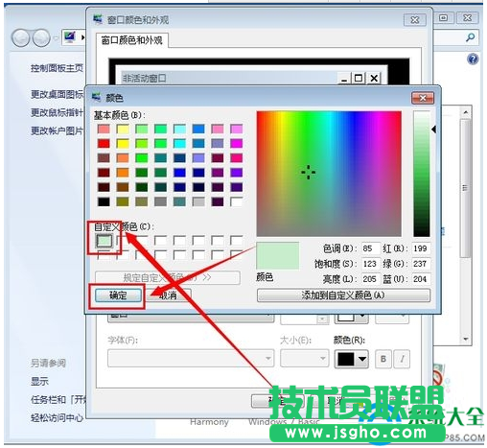Select the light green custom color swatch
The image size is (487, 448).
coord(104,241)
